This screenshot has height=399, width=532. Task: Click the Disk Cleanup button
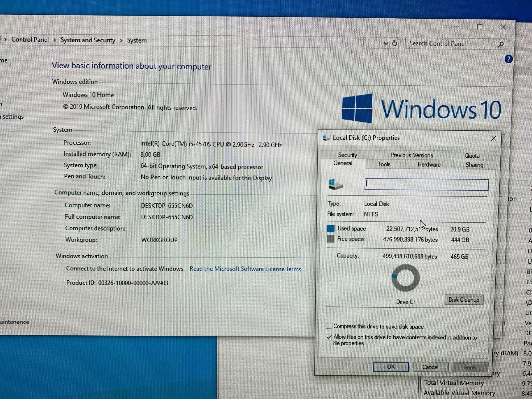(x=464, y=300)
